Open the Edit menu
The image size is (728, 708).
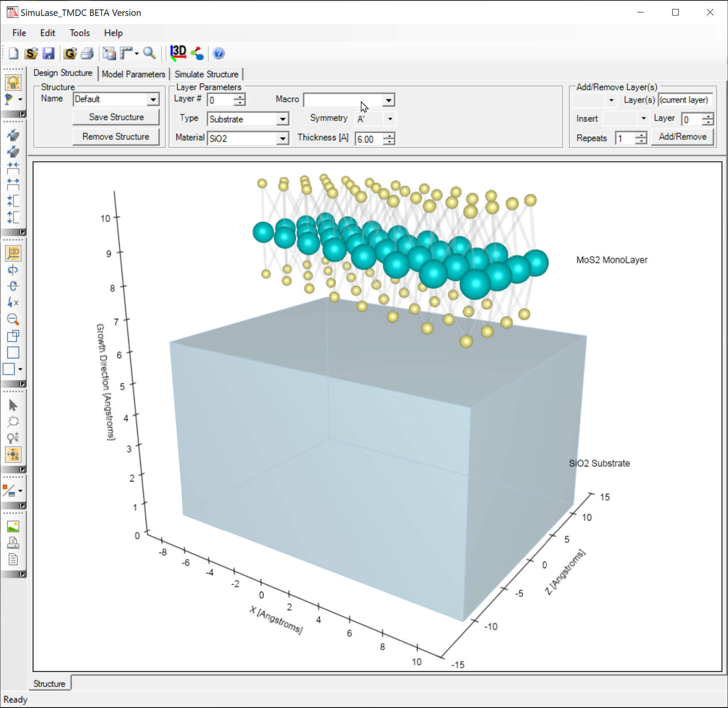pyautogui.click(x=48, y=33)
